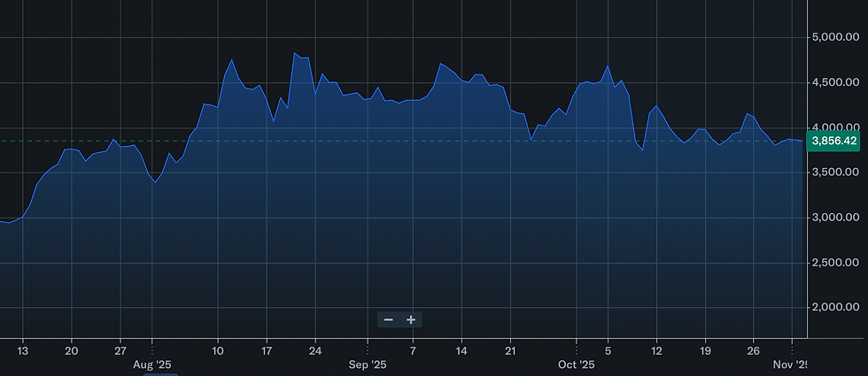Select the date label 7 on time axis
This screenshot has width=868, height=376.
coord(413,350)
